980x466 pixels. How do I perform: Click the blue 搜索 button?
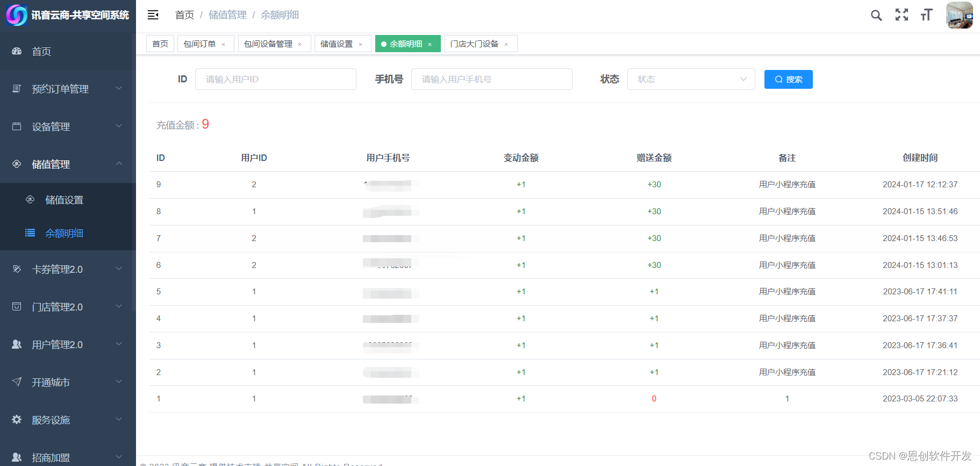pos(789,79)
